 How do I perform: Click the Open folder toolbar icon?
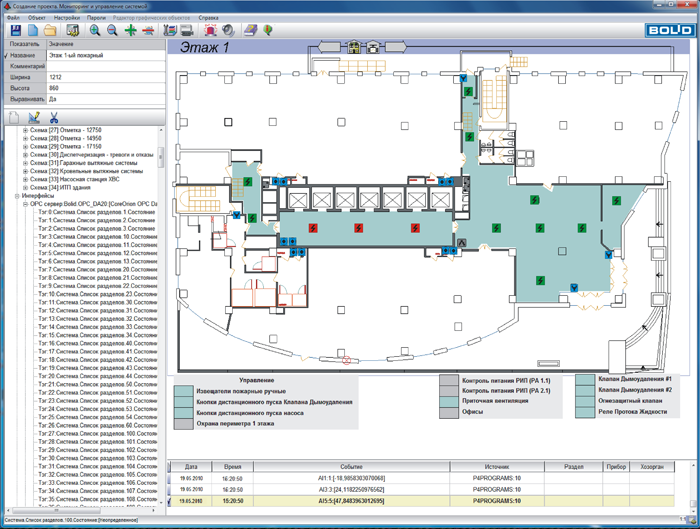coord(50,31)
